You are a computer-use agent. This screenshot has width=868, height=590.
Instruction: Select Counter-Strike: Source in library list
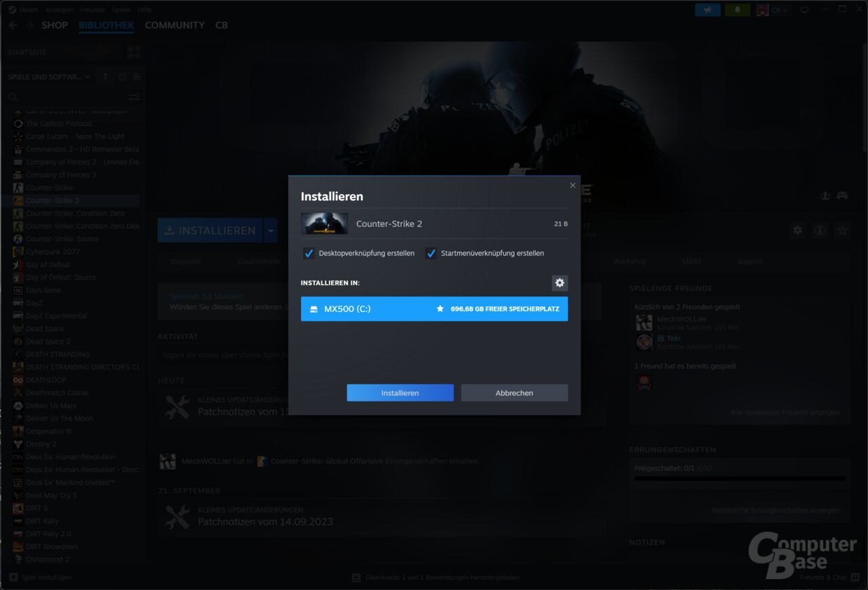pyautogui.click(x=62, y=239)
